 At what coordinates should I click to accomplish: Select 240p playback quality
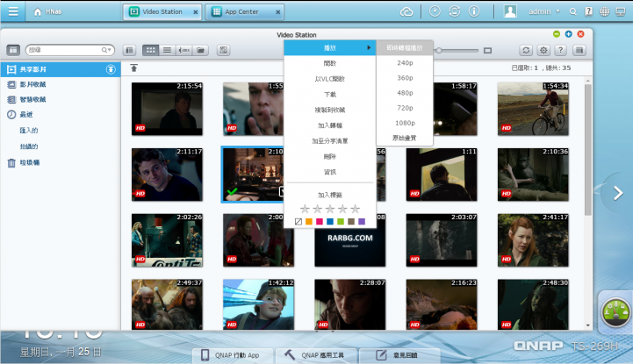pos(405,63)
